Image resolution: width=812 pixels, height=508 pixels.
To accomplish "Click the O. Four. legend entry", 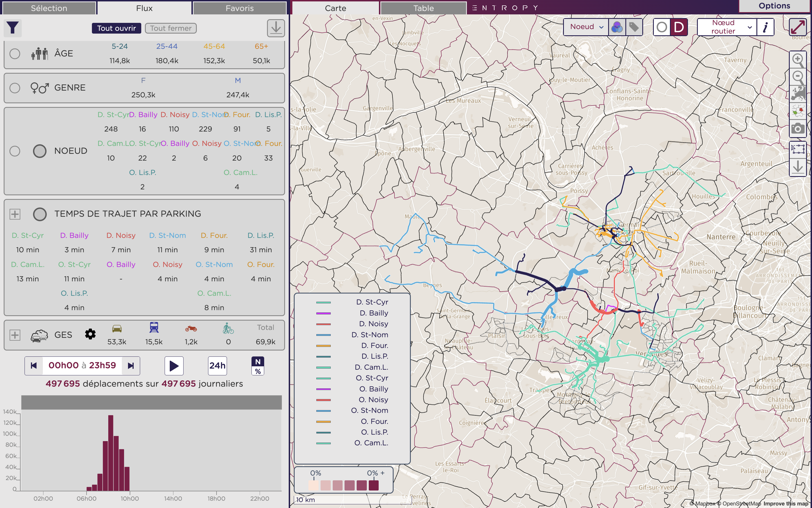I will click(352, 421).
